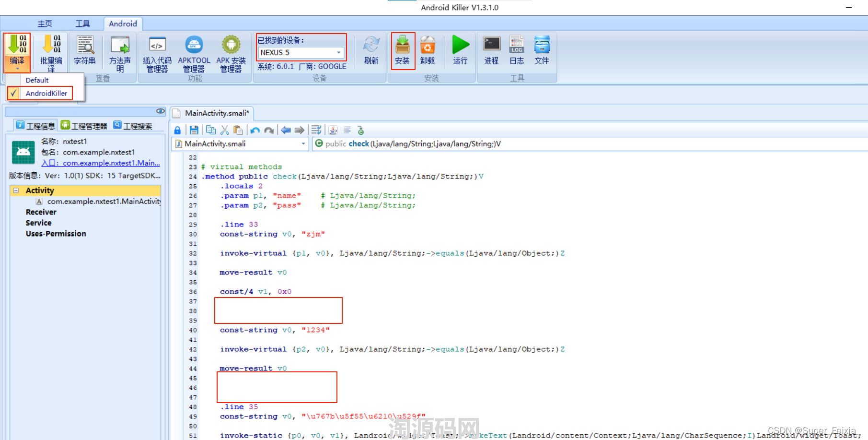
Task: Click code line const-string v0, "zjm"
Action: (x=272, y=234)
